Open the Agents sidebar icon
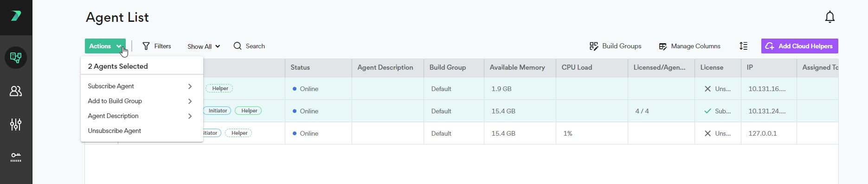The image size is (868, 184). pyautogui.click(x=16, y=58)
